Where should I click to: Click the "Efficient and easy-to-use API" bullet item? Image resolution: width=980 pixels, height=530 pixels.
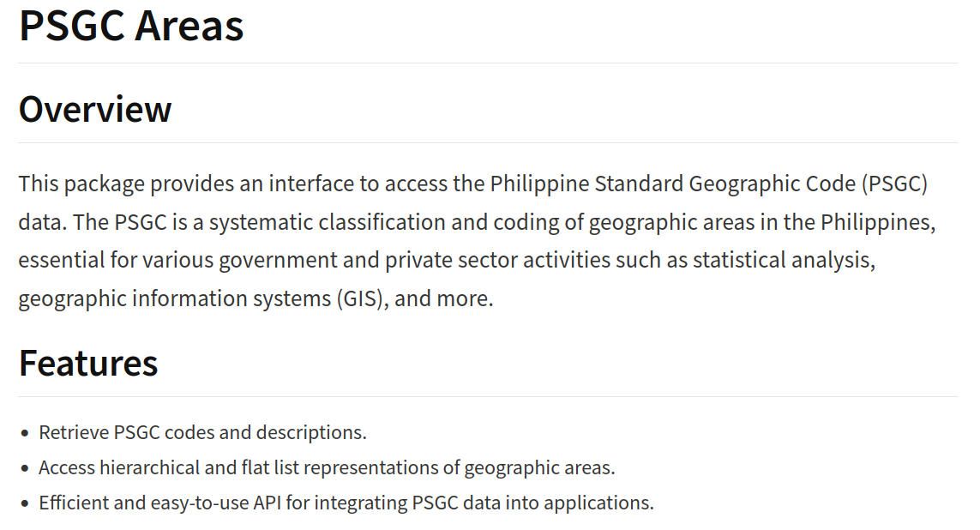click(346, 503)
